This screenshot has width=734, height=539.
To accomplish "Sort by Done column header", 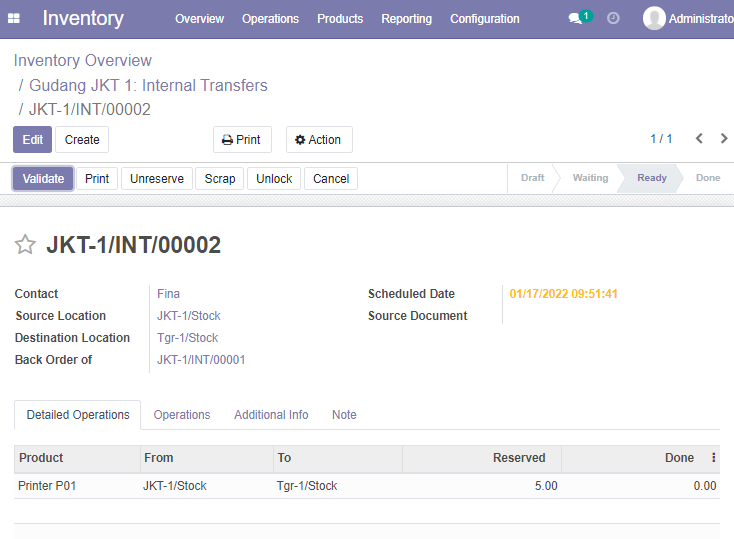I will [x=634, y=458].
